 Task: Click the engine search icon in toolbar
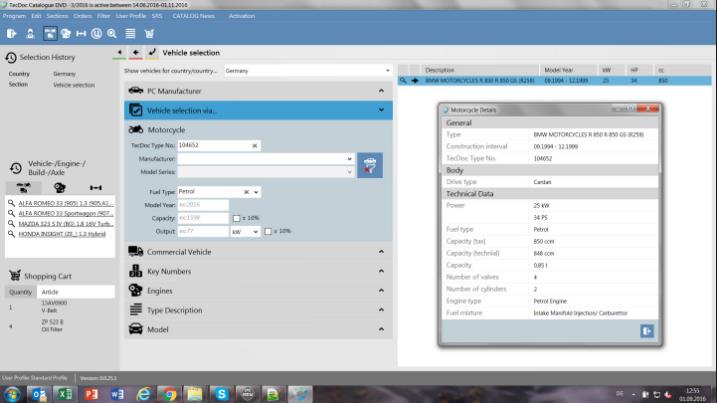click(65, 33)
